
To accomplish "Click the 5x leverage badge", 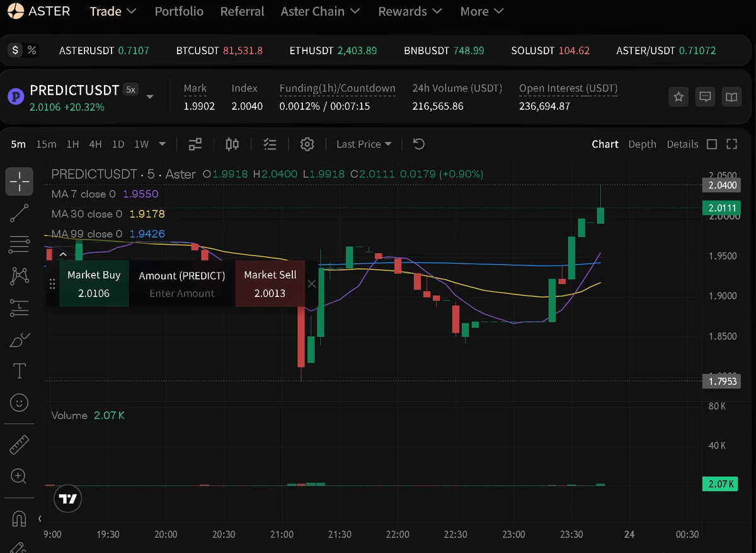I will pyautogui.click(x=131, y=90).
